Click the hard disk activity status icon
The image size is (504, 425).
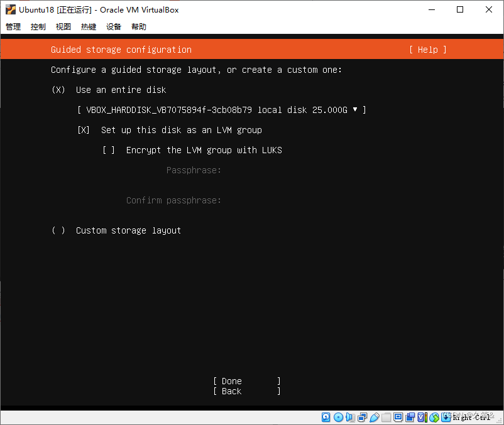[326, 417]
